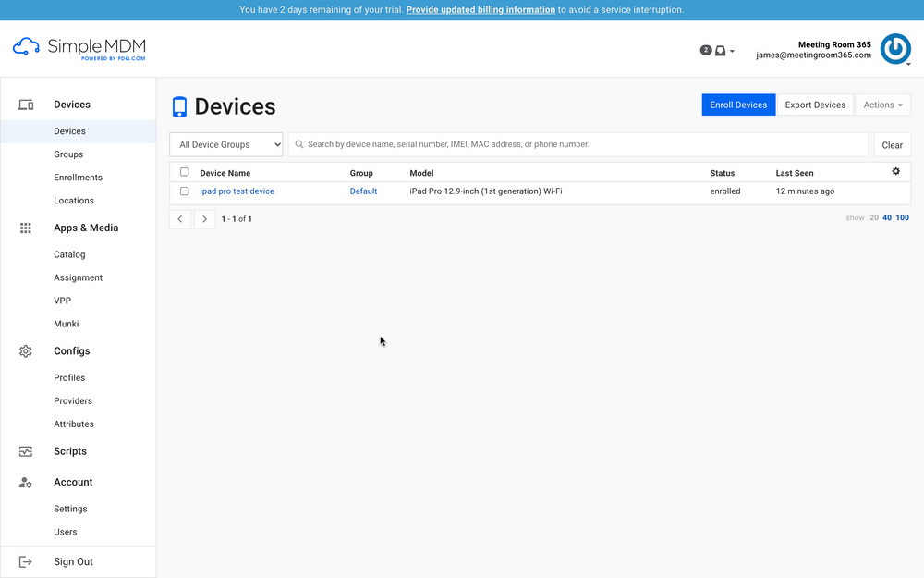
Task: Click the Enroll Devices button
Action: point(738,105)
